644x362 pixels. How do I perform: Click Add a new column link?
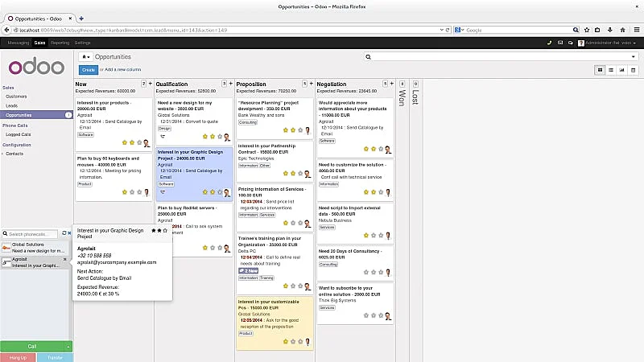(x=123, y=70)
